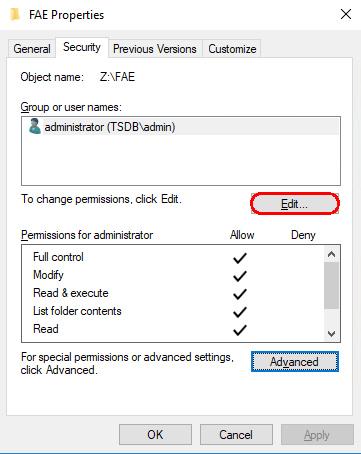The image size is (361, 454).
Task: Click the permissions list scrollbar thumb
Action: (x=331, y=285)
